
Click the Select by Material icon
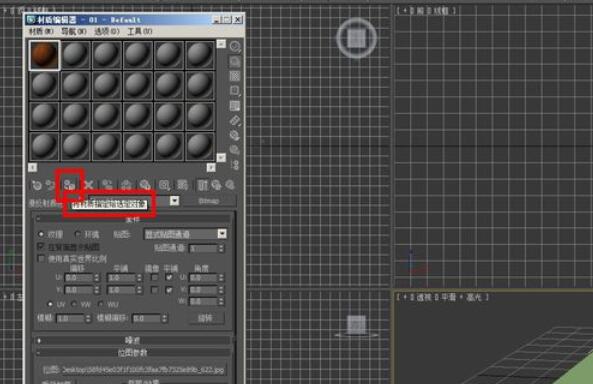point(235,150)
